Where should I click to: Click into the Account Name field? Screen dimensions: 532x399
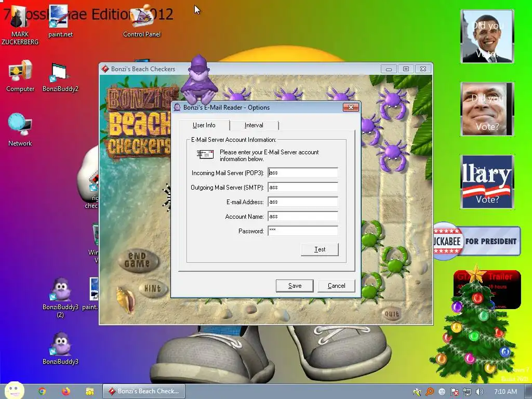click(303, 217)
